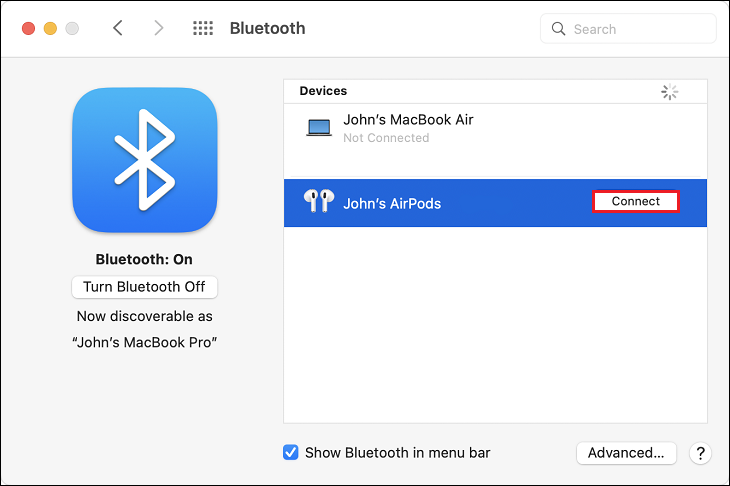Go back using the left chevron
Image resolution: width=730 pixels, height=486 pixels.
click(118, 28)
